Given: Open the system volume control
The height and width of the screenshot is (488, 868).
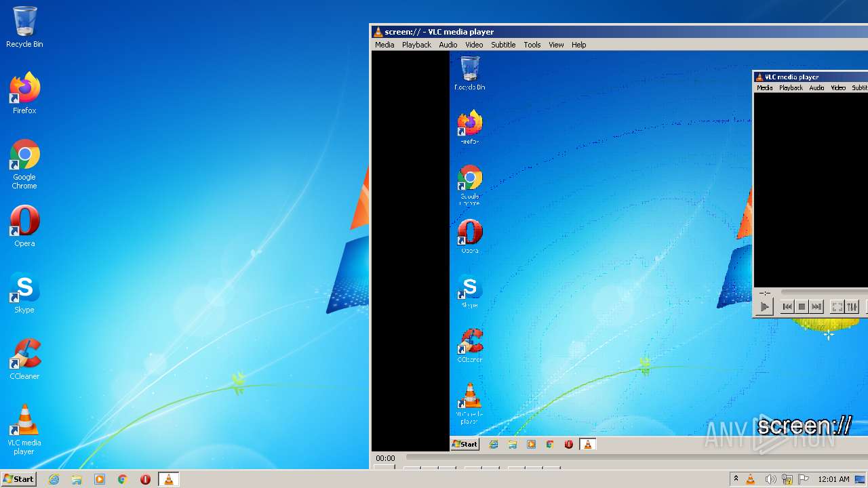Looking at the screenshot, I should click(770, 479).
